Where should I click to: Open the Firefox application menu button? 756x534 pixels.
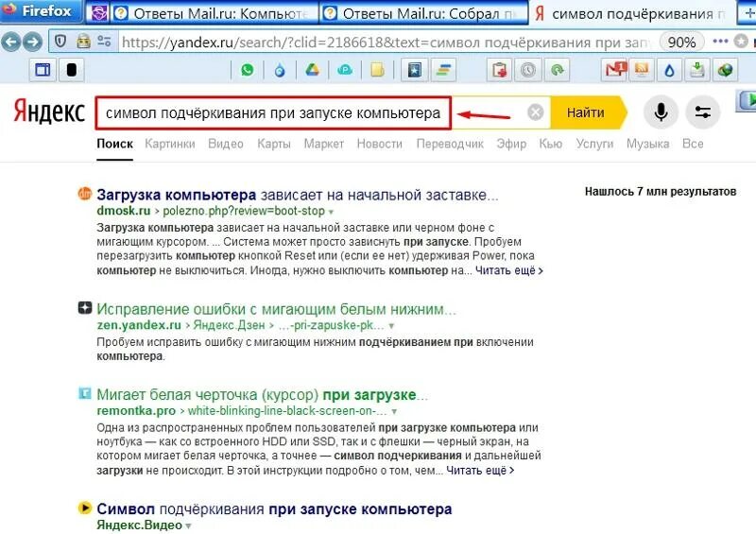click(41, 10)
